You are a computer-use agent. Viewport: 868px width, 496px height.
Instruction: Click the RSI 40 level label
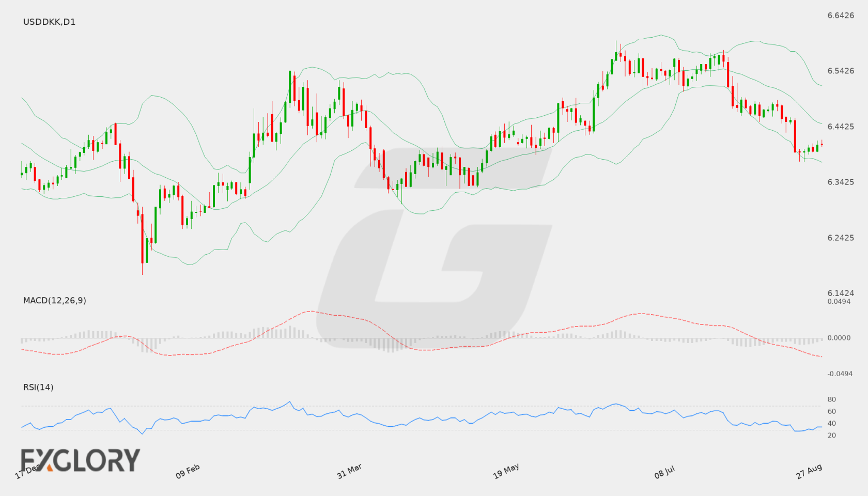click(x=832, y=423)
